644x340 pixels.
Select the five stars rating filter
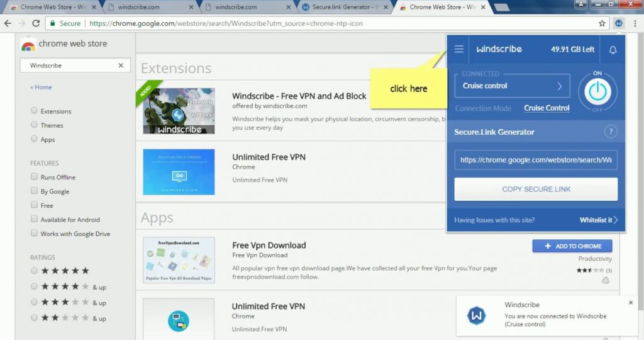coord(34,271)
